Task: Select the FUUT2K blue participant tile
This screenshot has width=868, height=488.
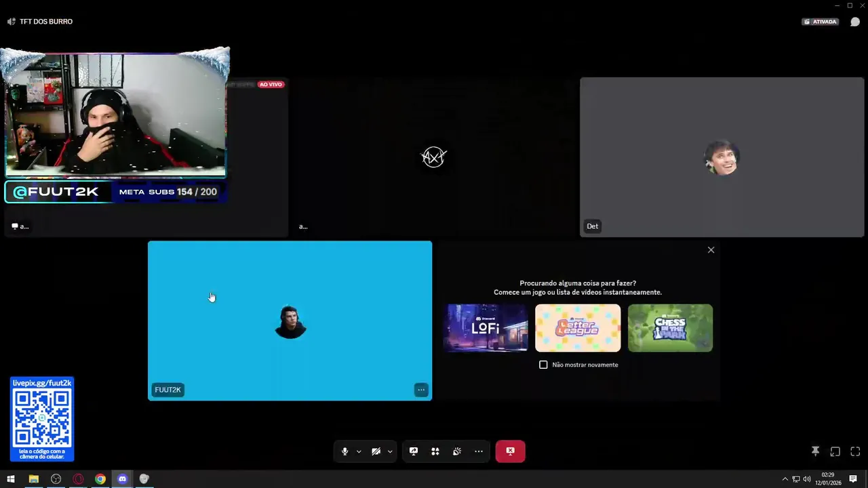Action: click(x=290, y=321)
